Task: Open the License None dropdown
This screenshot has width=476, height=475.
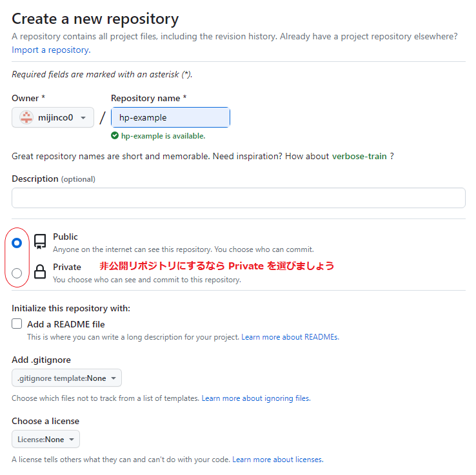Action: (45, 440)
